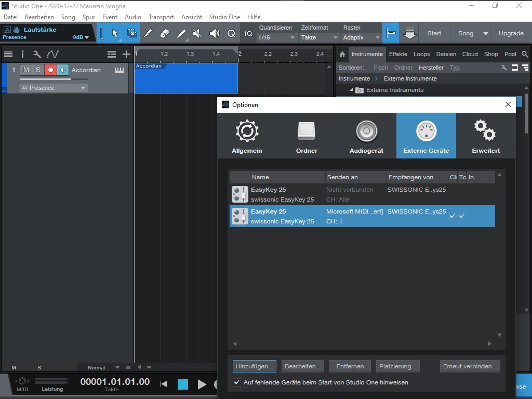Go to browser home icon
This screenshot has height=399, width=532.
(x=342, y=54)
